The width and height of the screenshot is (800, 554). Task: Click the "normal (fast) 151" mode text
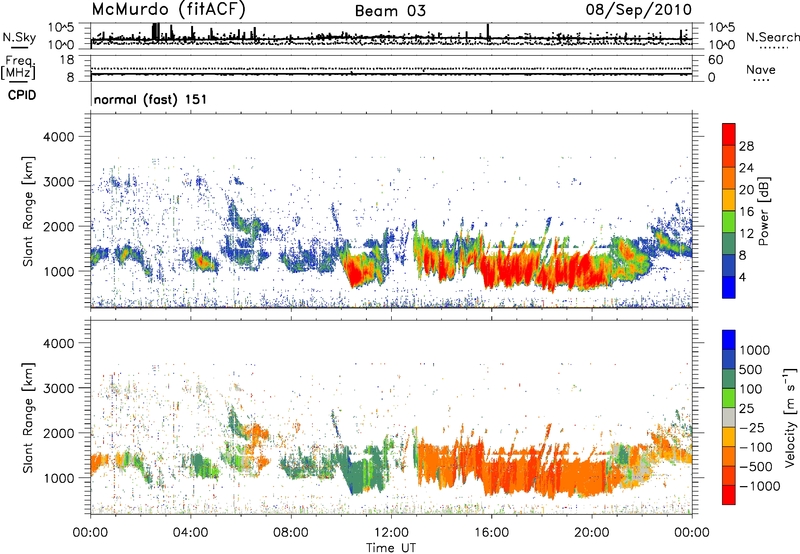pyautogui.click(x=151, y=99)
